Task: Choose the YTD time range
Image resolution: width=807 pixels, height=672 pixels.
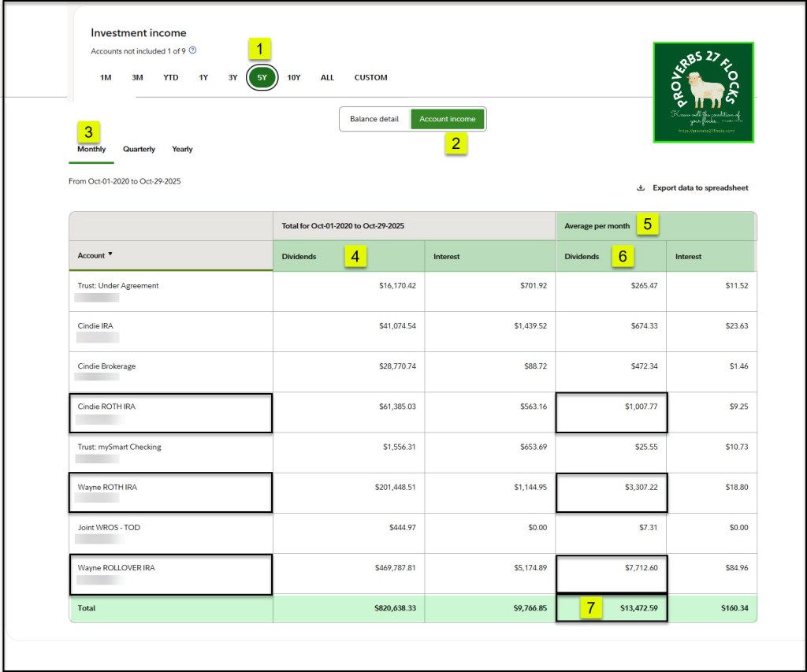Action: (x=170, y=78)
